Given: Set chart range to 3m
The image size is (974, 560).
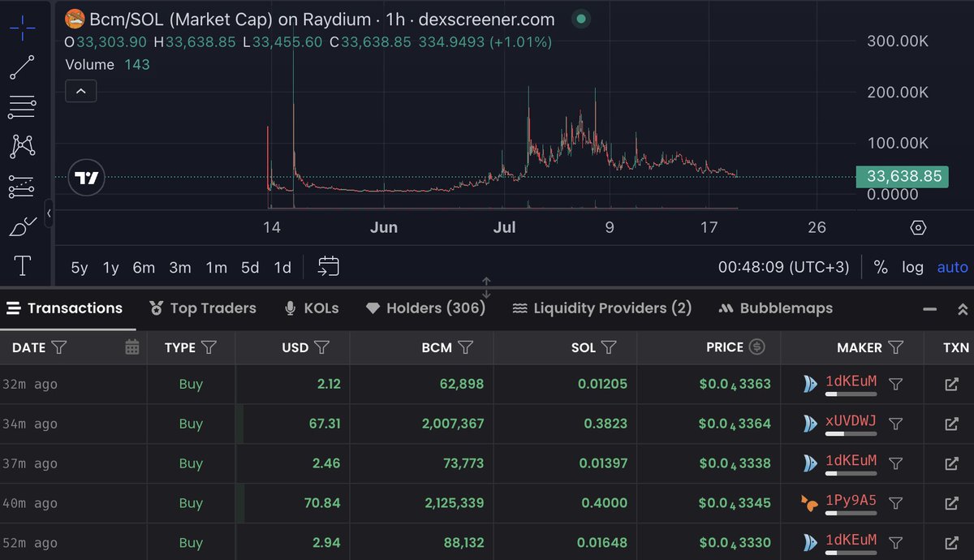Looking at the screenshot, I should click(x=180, y=267).
